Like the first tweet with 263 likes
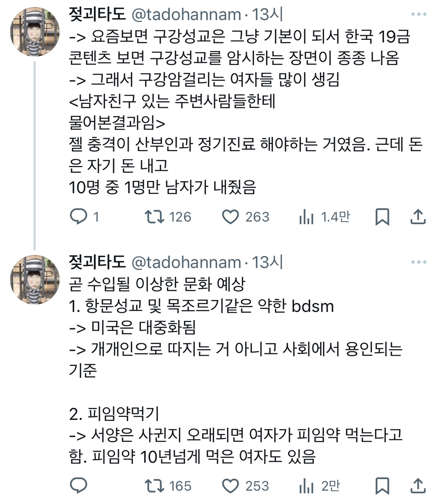 click(x=230, y=217)
